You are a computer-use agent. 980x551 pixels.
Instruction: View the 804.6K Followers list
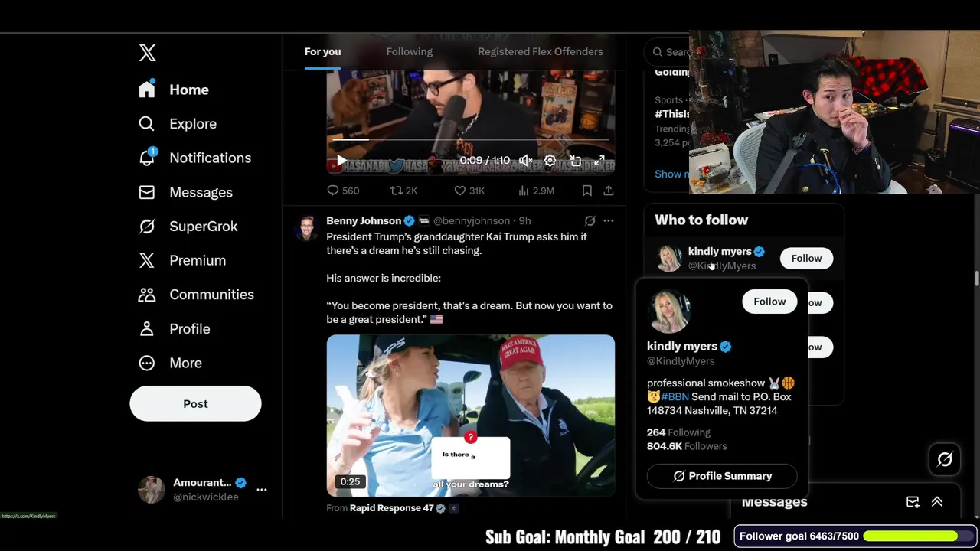(687, 446)
